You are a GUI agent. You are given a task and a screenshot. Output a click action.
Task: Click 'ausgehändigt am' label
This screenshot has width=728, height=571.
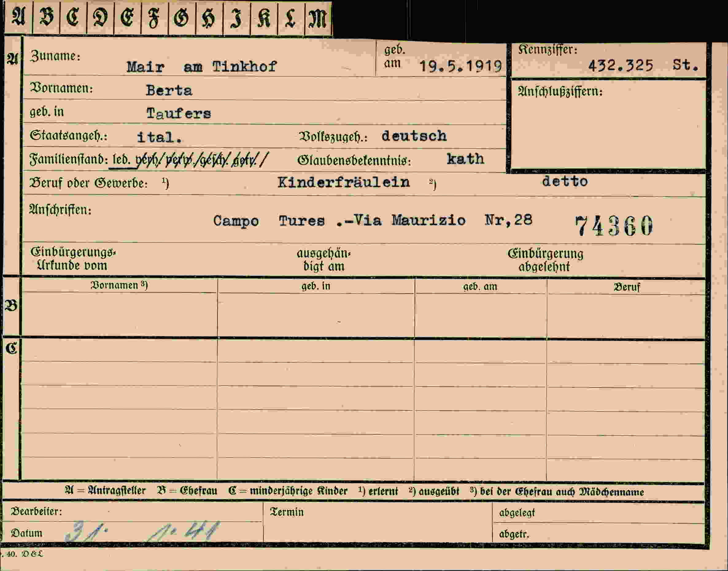[x=323, y=260]
